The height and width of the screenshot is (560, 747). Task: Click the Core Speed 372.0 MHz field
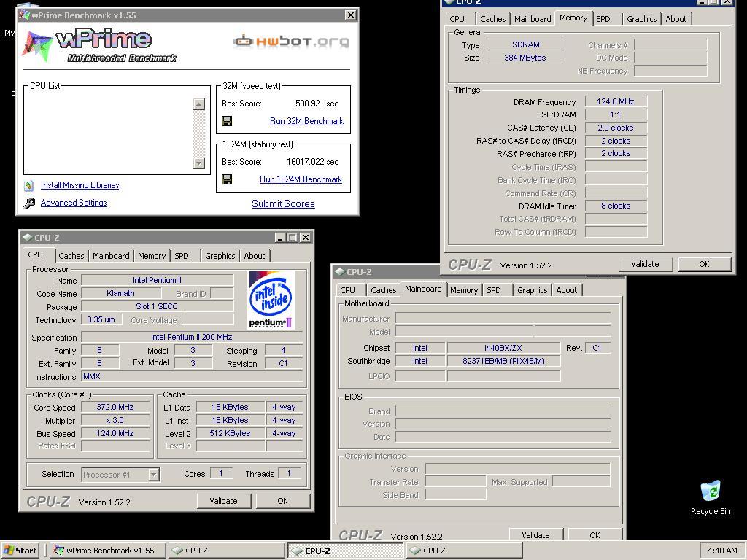[115, 407]
